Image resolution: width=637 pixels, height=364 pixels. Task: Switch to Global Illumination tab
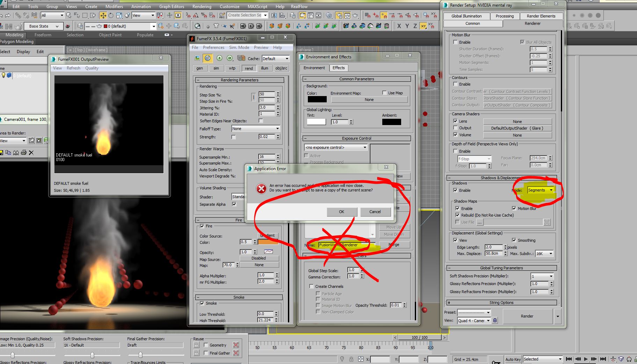466,16
